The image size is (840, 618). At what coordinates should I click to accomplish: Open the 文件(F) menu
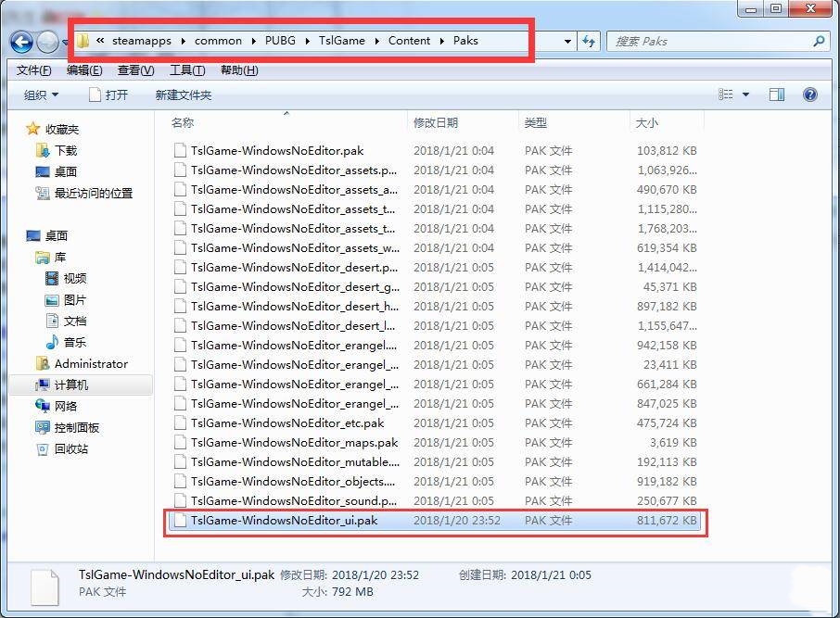click(33, 70)
